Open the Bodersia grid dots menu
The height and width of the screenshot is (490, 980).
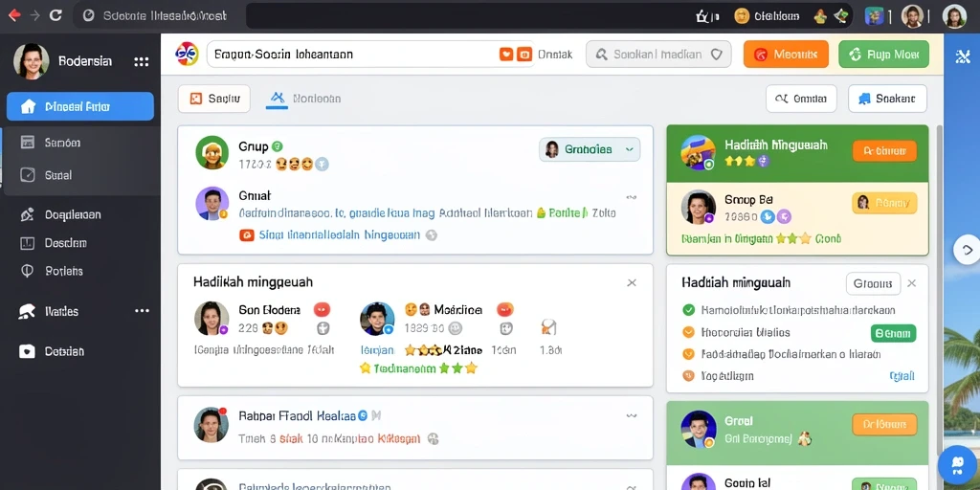click(142, 61)
